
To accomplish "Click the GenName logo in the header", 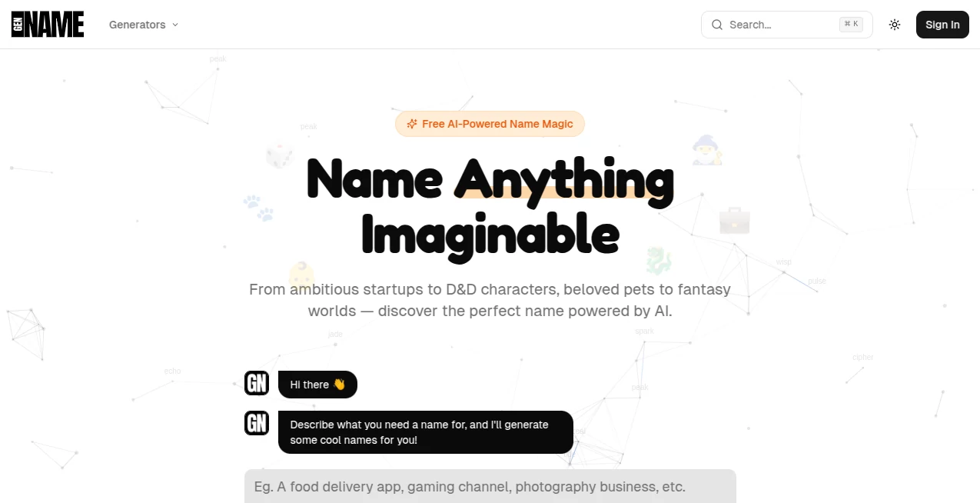I will [47, 24].
